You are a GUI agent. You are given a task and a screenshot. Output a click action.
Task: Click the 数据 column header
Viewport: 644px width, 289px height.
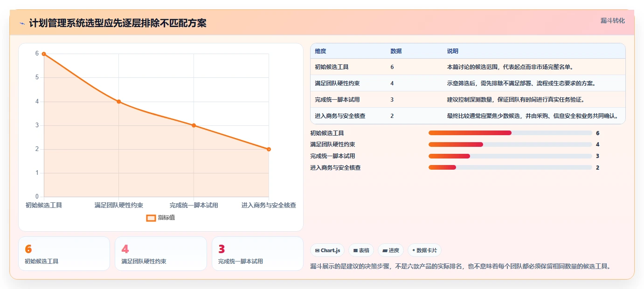(396, 51)
